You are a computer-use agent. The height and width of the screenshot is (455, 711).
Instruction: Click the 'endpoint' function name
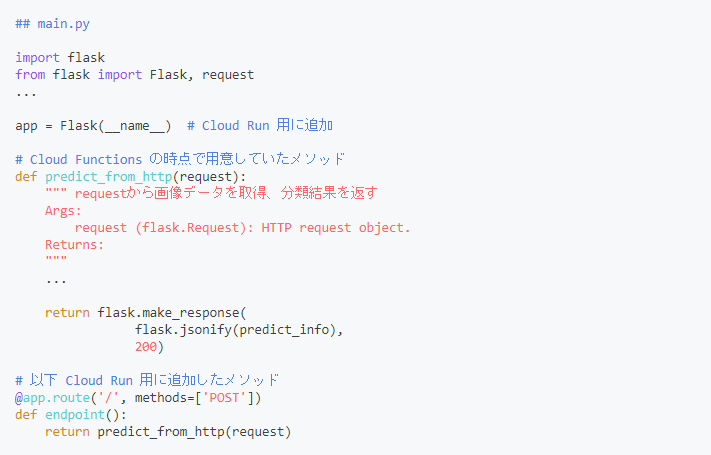point(78,415)
